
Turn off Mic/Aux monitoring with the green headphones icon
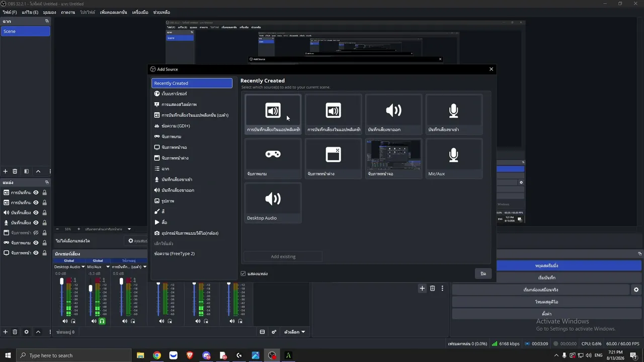tap(102, 321)
